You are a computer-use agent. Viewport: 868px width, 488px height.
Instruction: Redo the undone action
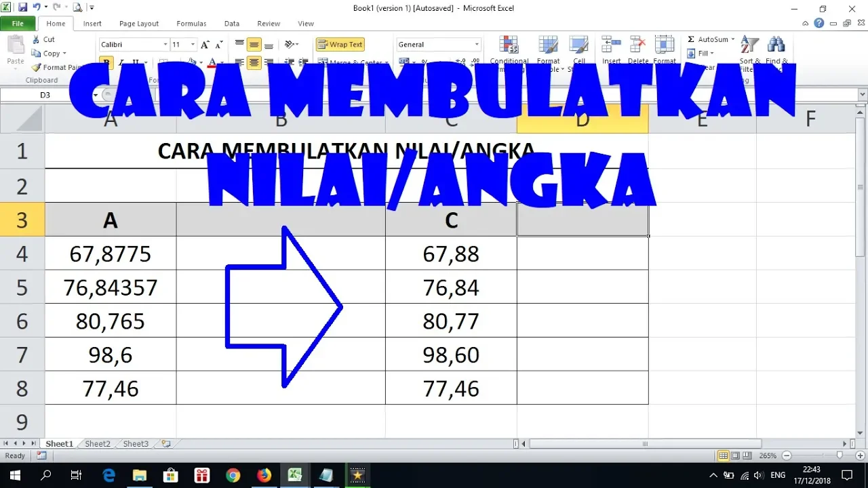(x=56, y=8)
